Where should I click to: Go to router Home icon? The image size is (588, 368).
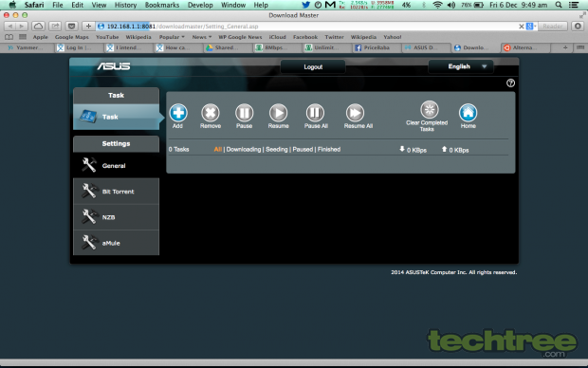tap(468, 113)
